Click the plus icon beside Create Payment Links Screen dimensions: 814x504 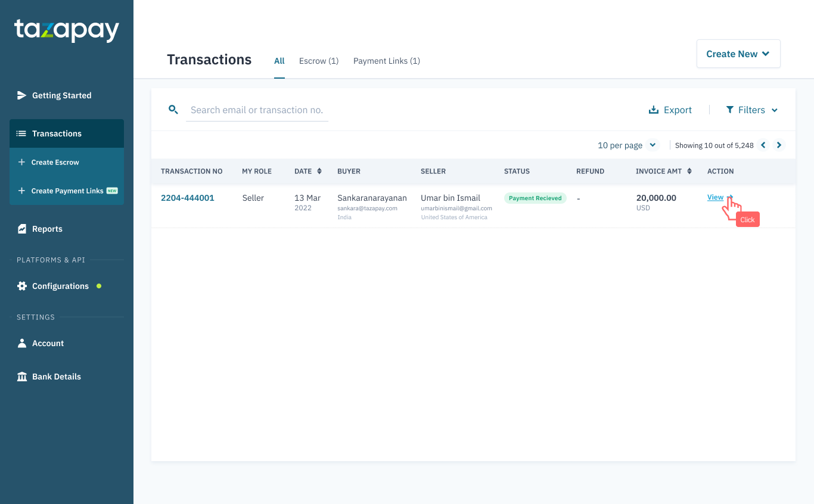(21, 191)
